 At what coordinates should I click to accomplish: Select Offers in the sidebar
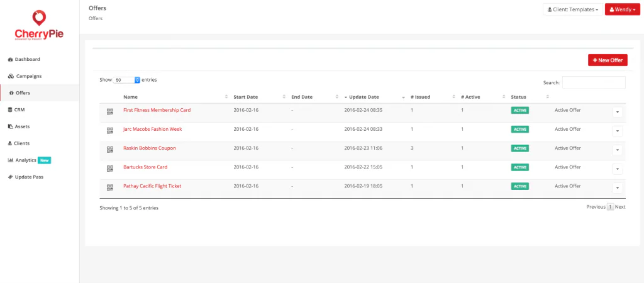click(40, 93)
